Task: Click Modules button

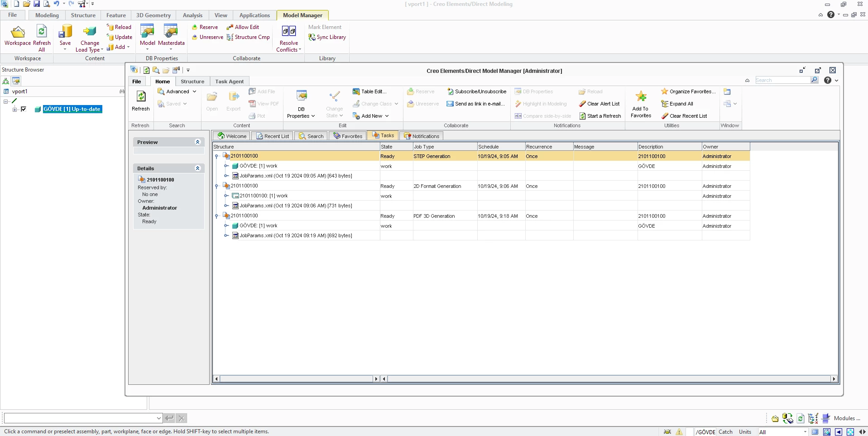Action: point(841,418)
